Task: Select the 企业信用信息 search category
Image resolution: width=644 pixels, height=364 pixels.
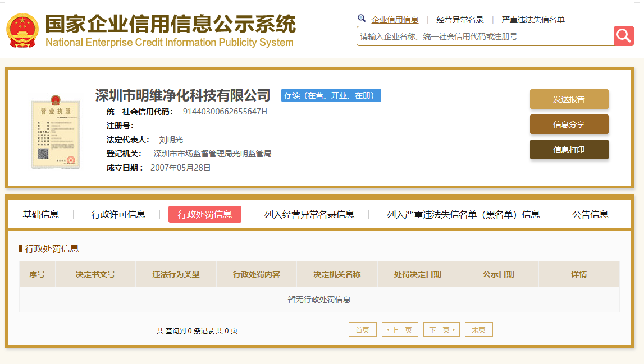Action: (395, 20)
